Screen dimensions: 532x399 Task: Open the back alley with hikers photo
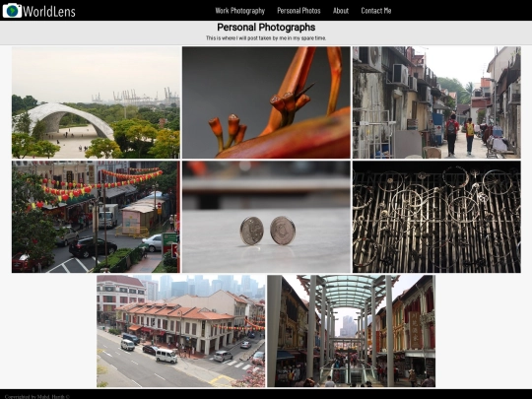[x=436, y=102]
